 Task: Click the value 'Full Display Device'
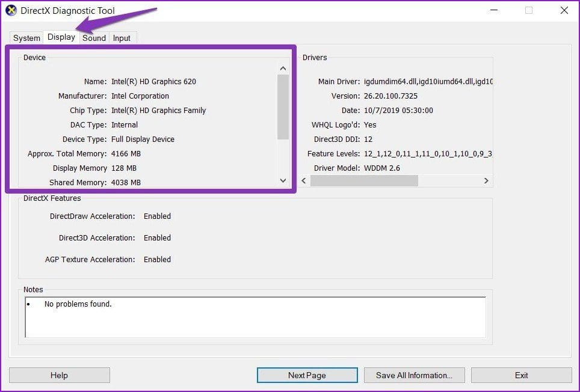coord(143,139)
